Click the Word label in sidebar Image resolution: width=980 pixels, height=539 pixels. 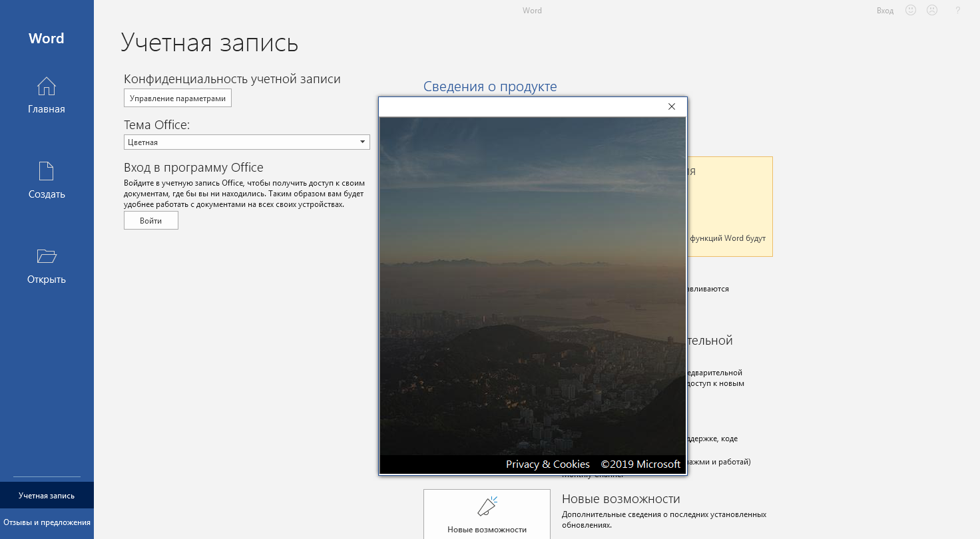pos(47,39)
